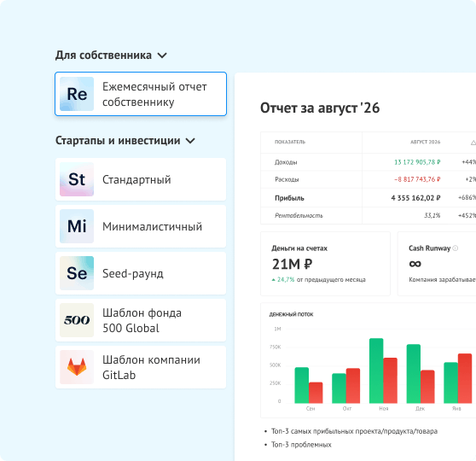Choose the "Минималистичный" template
The width and height of the screenshot is (476, 461).
141,226
